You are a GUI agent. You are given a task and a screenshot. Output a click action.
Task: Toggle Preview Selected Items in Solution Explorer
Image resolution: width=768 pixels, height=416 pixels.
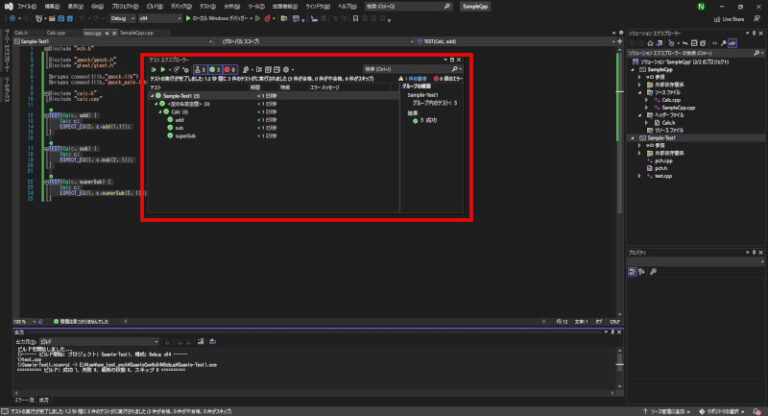tap(732, 43)
